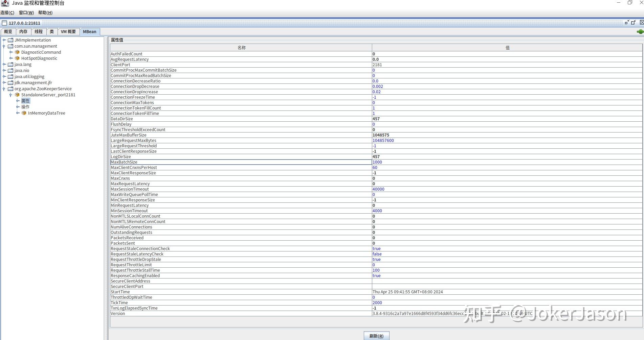Click the Java console application icon in title bar
Viewport: 644px width, 340px height.
[x=5, y=3]
